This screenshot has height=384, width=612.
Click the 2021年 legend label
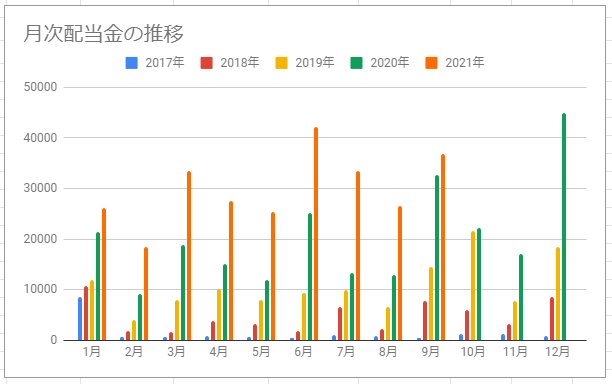point(464,62)
